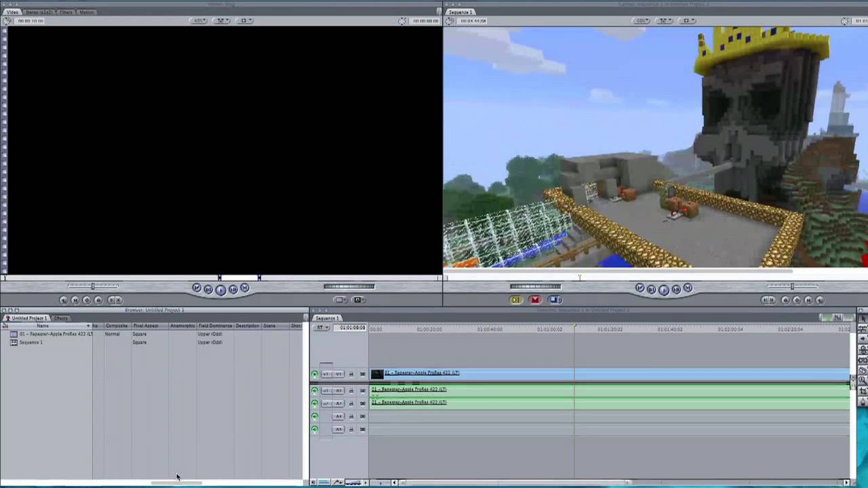Viewport: 868px width, 488px height.
Task: Toggle A4 track audible control
Action: tap(314, 429)
